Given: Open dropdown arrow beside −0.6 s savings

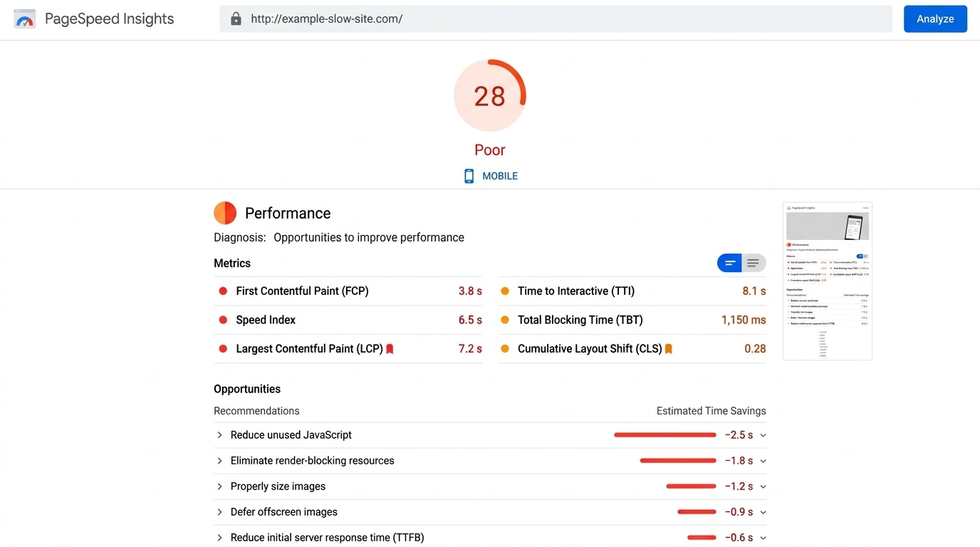Looking at the screenshot, I should (x=763, y=538).
